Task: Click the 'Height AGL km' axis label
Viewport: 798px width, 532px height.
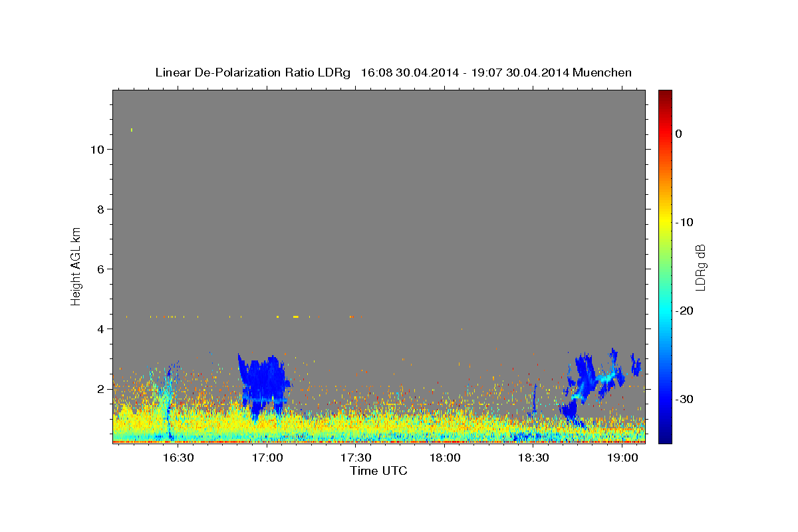Action: tap(76, 266)
